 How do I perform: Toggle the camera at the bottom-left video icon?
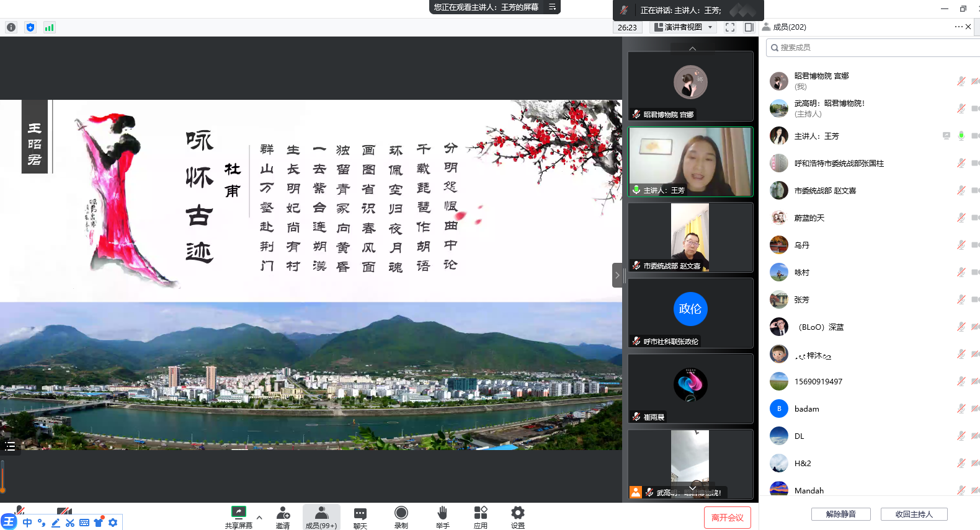click(x=64, y=511)
